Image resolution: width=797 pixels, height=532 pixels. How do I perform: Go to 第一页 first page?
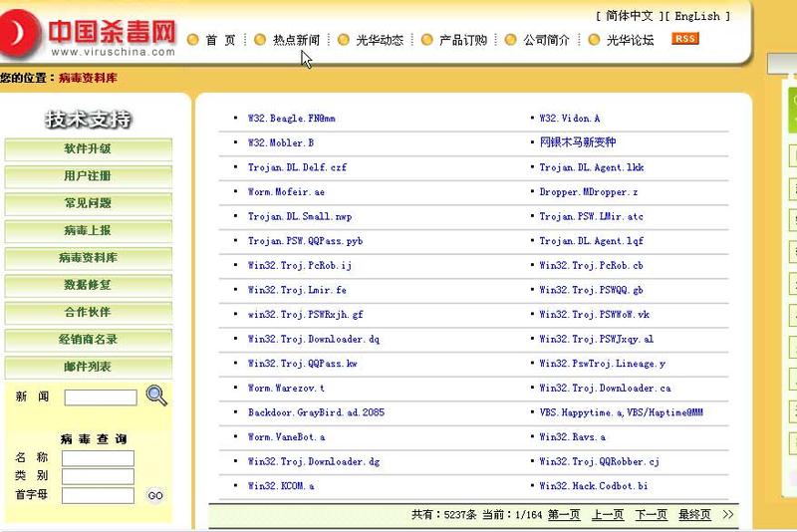[564, 514]
